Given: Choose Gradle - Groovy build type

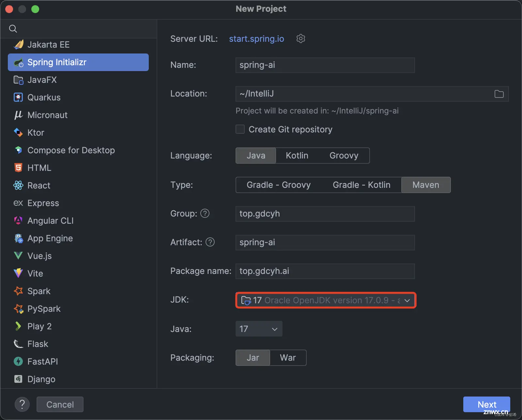Looking at the screenshot, I should (x=279, y=185).
